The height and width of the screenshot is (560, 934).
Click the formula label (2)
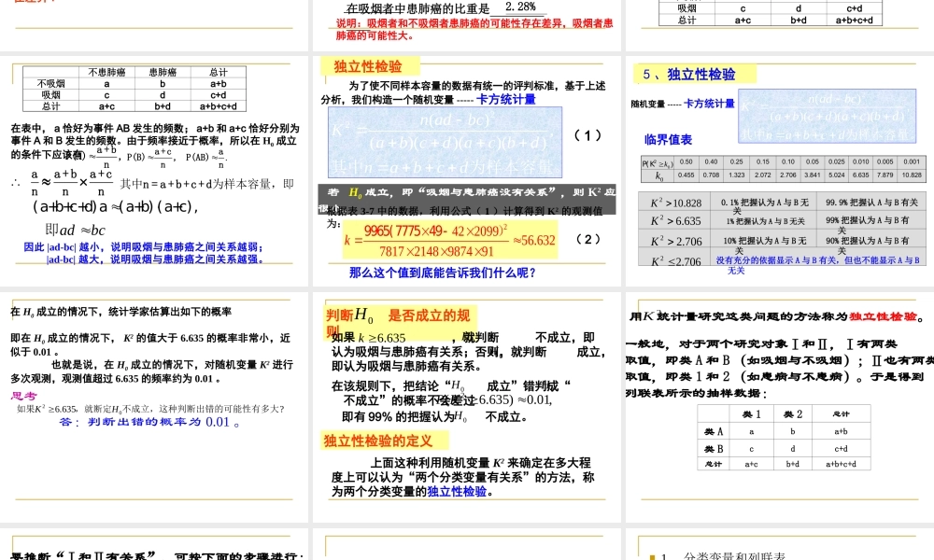(587, 239)
